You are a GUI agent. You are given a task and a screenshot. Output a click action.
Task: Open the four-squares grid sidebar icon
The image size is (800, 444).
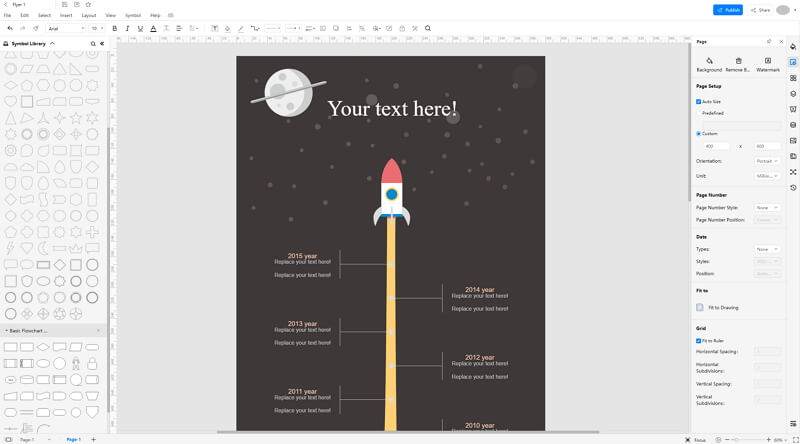click(793, 78)
